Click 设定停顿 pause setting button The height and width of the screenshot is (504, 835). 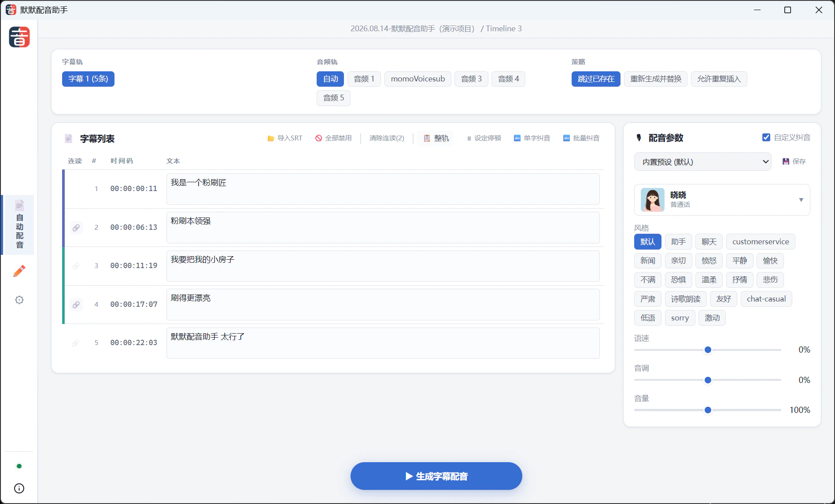pos(484,138)
